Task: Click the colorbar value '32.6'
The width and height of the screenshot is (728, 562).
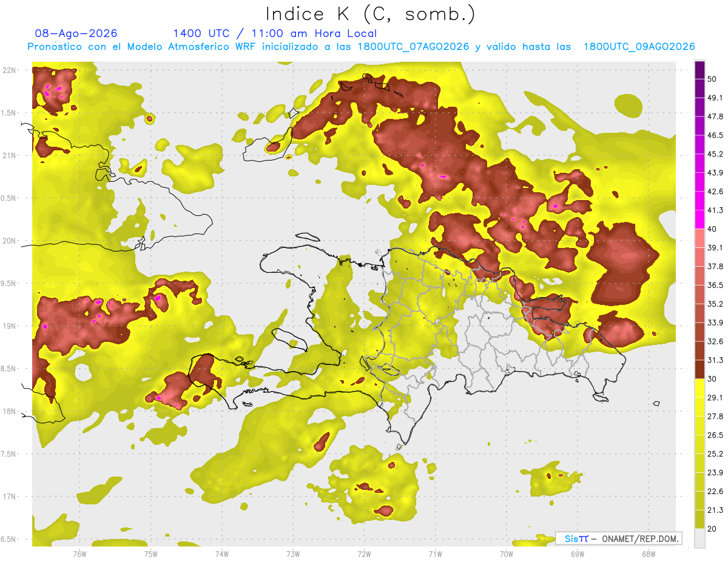Action: tap(715, 341)
